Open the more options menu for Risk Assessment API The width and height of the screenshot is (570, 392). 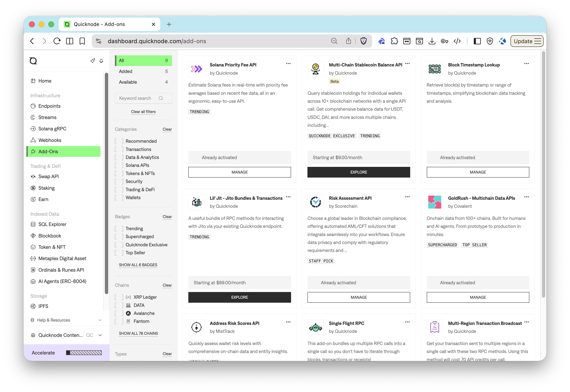tap(407, 197)
